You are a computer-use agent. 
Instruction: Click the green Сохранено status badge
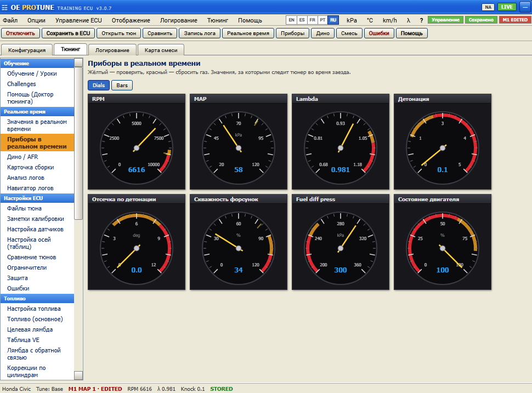(x=481, y=20)
